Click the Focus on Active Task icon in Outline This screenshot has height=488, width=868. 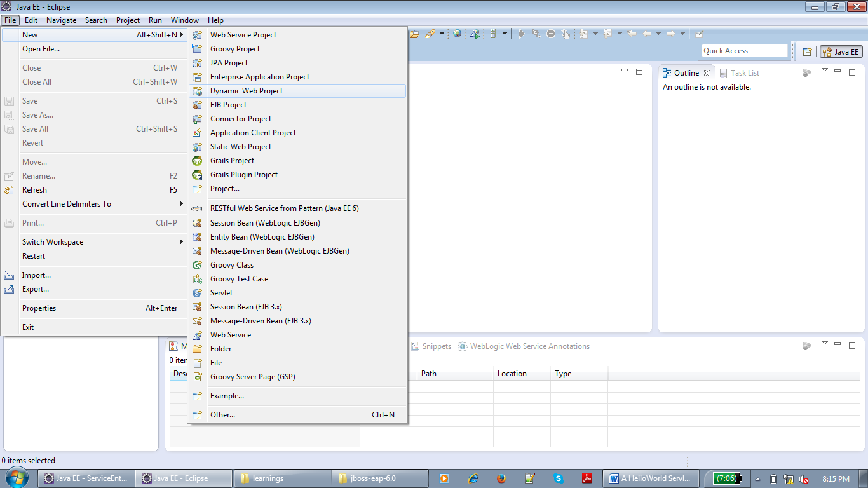click(x=806, y=72)
